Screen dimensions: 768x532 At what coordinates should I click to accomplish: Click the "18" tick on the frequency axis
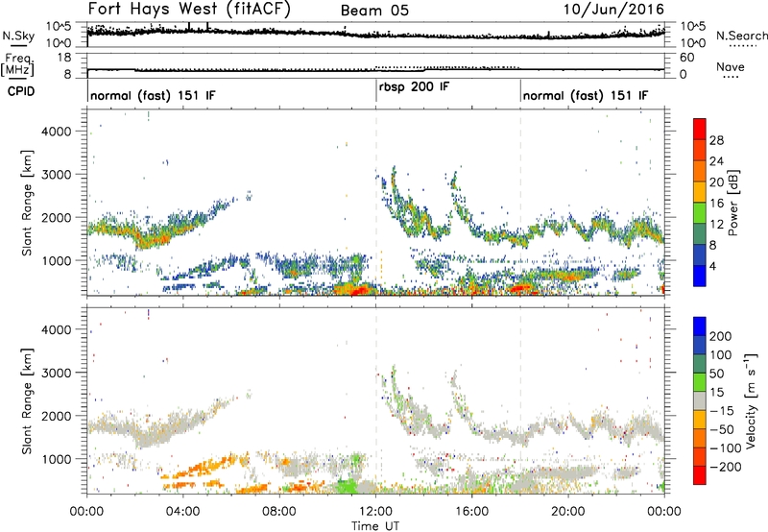pyautogui.click(x=63, y=58)
